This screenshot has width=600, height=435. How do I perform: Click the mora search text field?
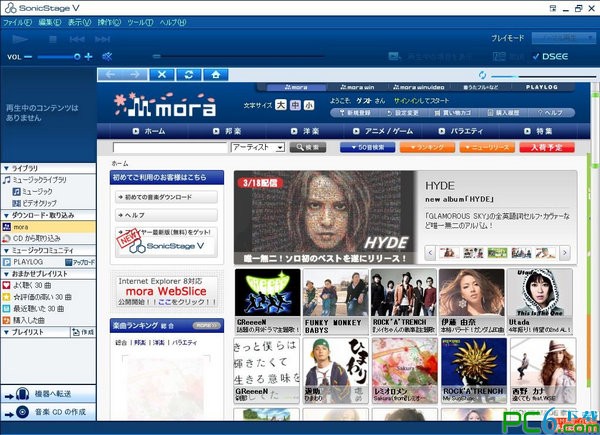tap(170, 148)
